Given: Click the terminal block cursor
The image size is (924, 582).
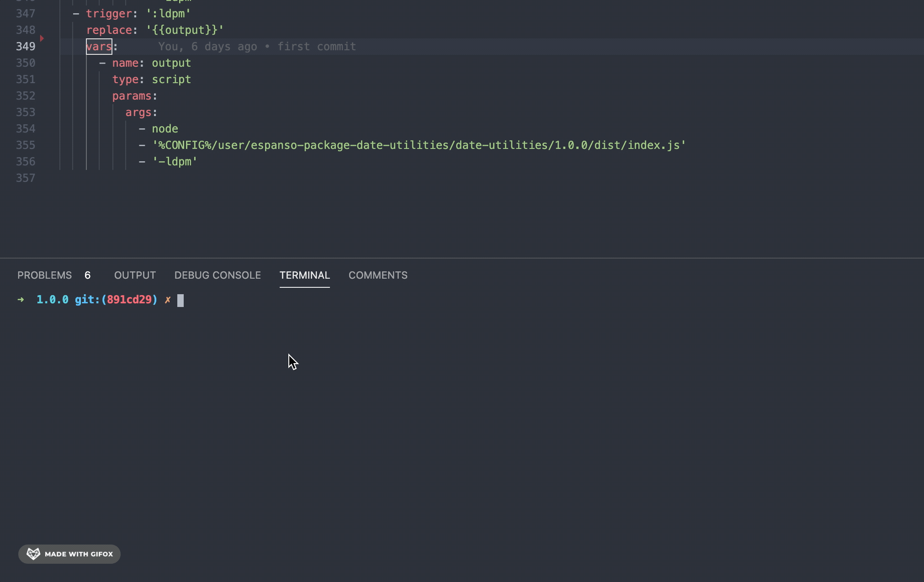Looking at the screenshot, I should tap(181, 300).
